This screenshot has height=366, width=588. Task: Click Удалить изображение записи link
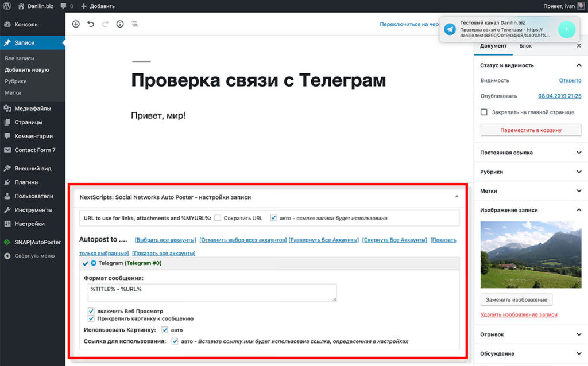pos(519,315)
